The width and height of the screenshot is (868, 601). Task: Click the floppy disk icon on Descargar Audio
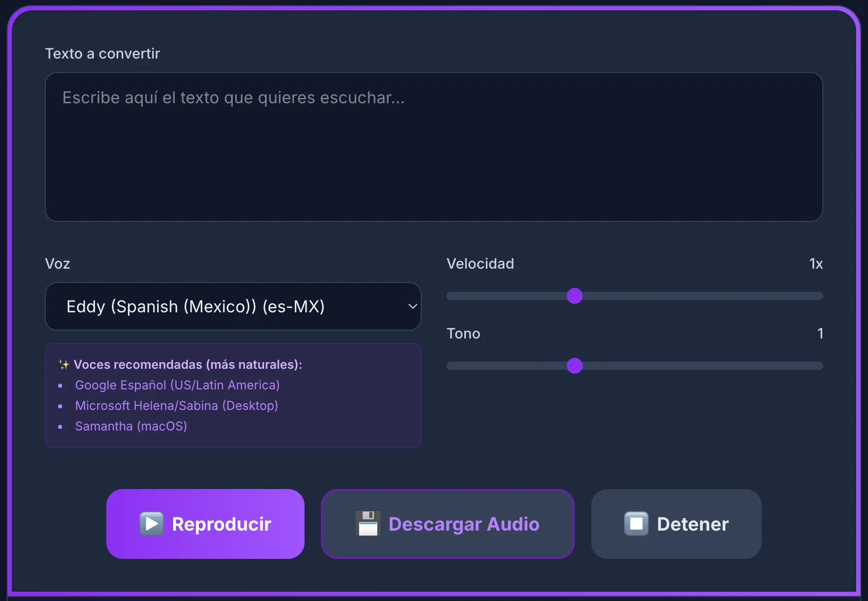(x=368, y=523)
